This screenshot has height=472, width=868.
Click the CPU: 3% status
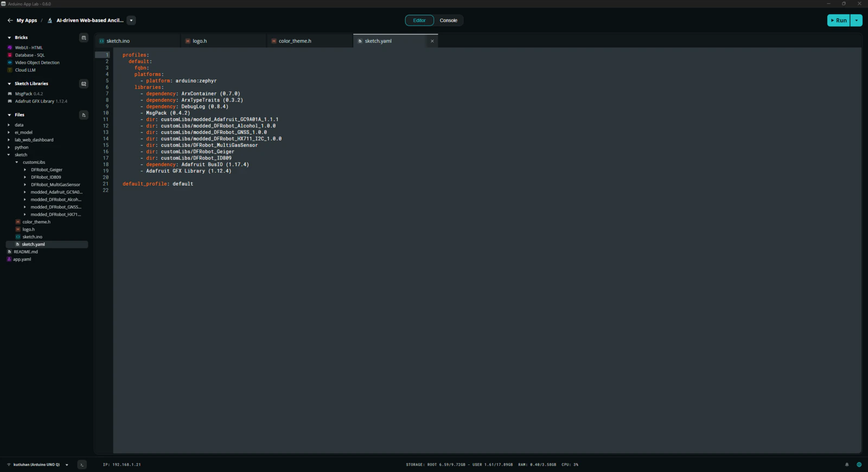570,465
